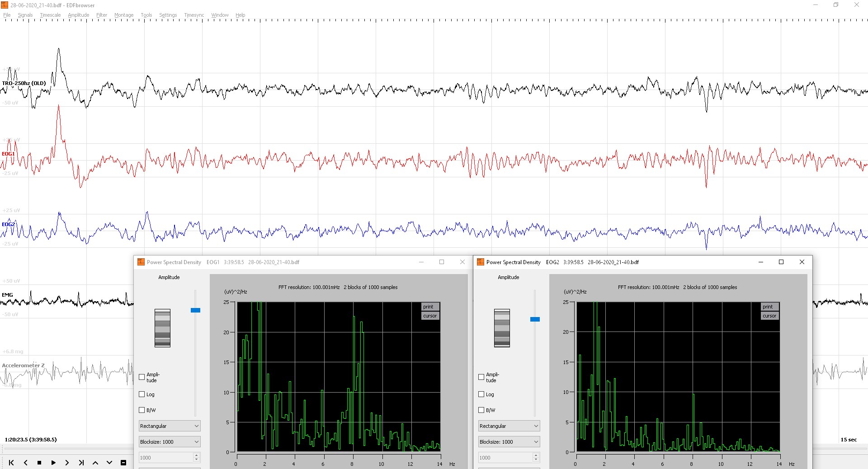Open the Settings menu

pyautogui.click(x=168, y=15)
